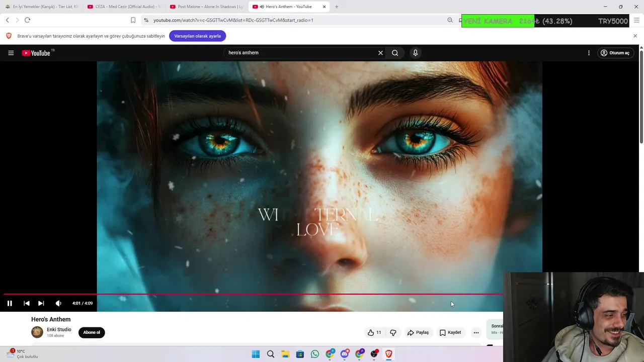Skip to next video in playlist
This screenshot has height=362, width=644.
point(41,303)
